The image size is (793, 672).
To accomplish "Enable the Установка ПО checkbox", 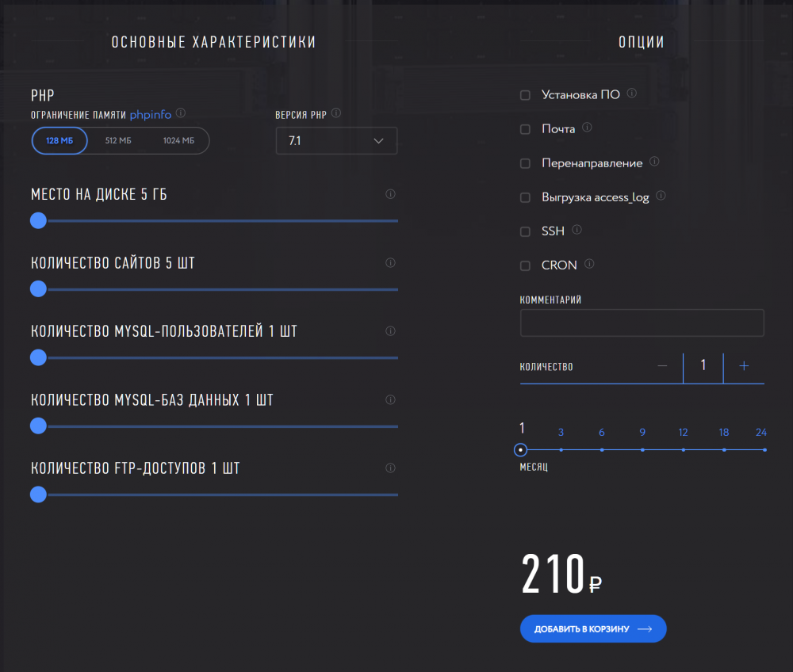I will pyautogui.click(x=526, y=95).
